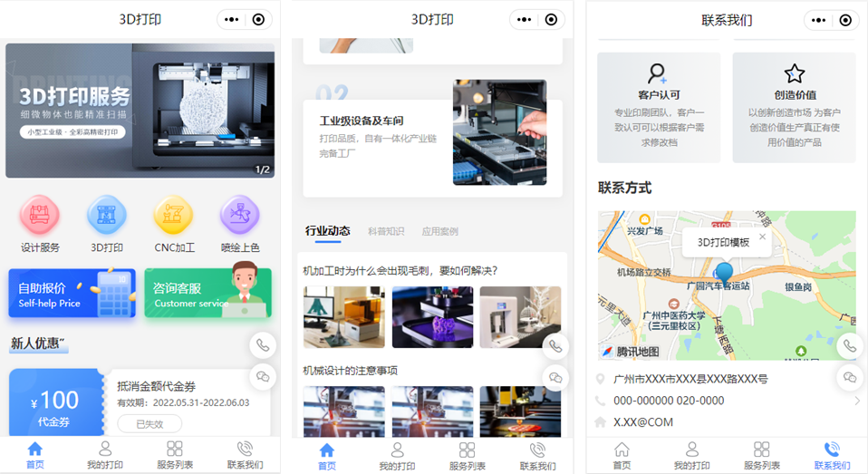Open the 自助报价 Self-help Price banner
Image resolution: width=868 pixels, height=474 pixels.
tap(72, 293)
